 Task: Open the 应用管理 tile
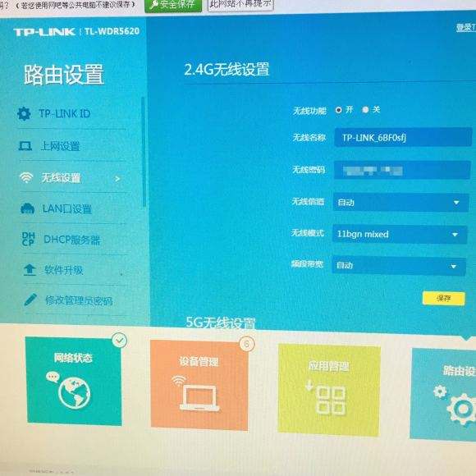329,390
